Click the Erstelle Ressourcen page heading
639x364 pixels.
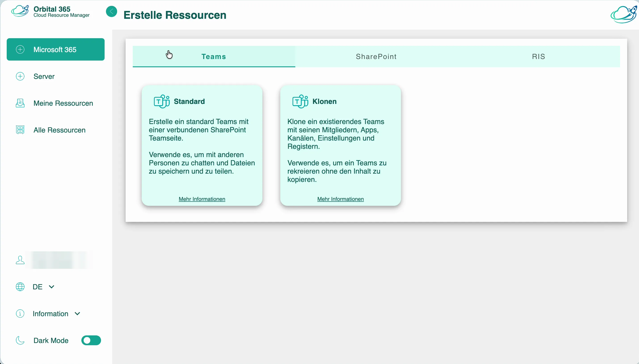pyautogui.click(x=175, y=15)
